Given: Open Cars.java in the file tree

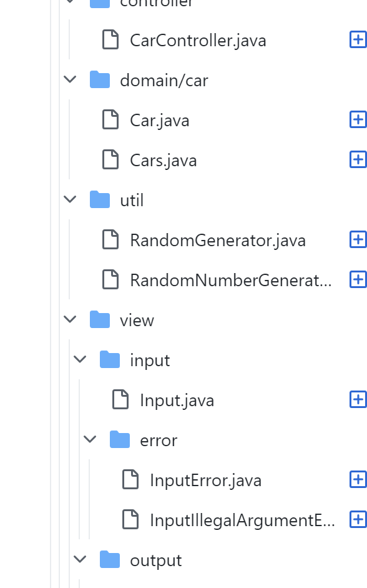Looking at the screenshot, I should [x=164, y=161].
